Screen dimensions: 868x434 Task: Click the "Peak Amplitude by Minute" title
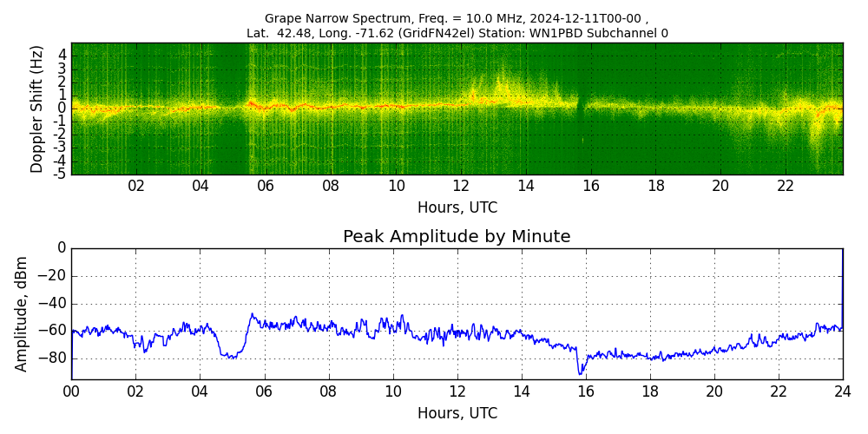pyautogui.click(x=457, y=237)
